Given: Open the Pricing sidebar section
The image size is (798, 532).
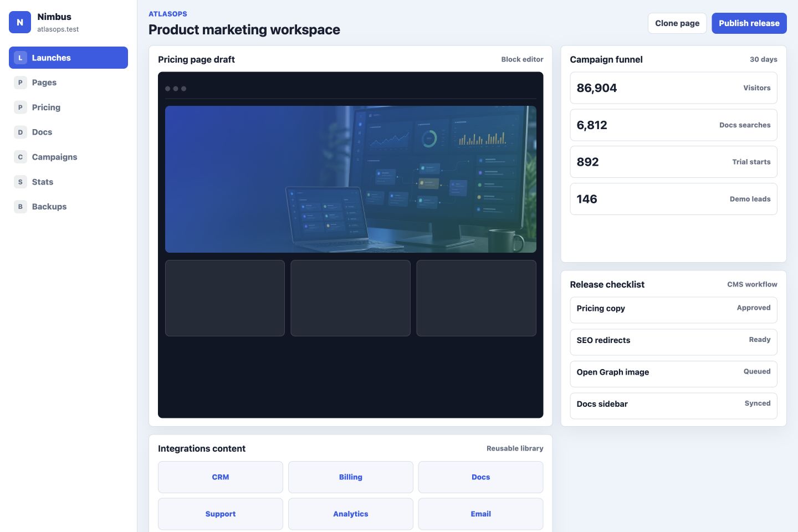Looking at the screenshot, I should coord(68,108).
